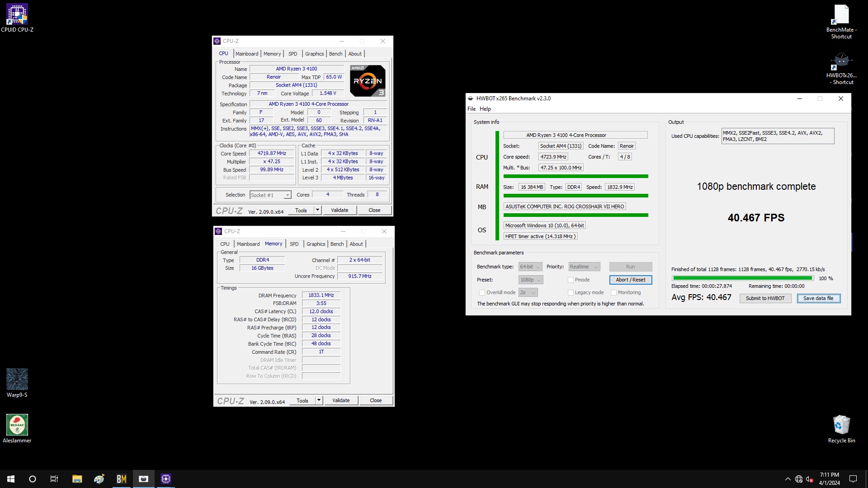Open File Explorer from the taskbar

77,479
